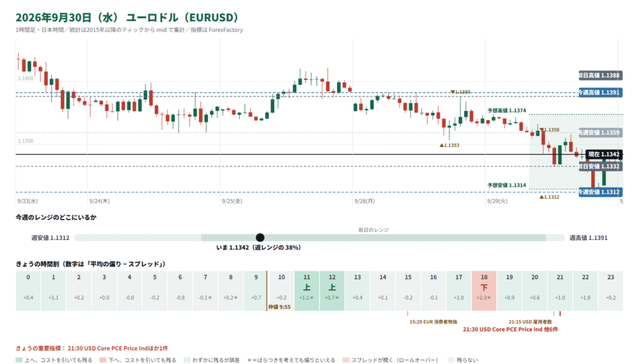The image size is (639, 364).
Task: Select the 今週高値 1.1391 price tag
Action: (600, 92)
